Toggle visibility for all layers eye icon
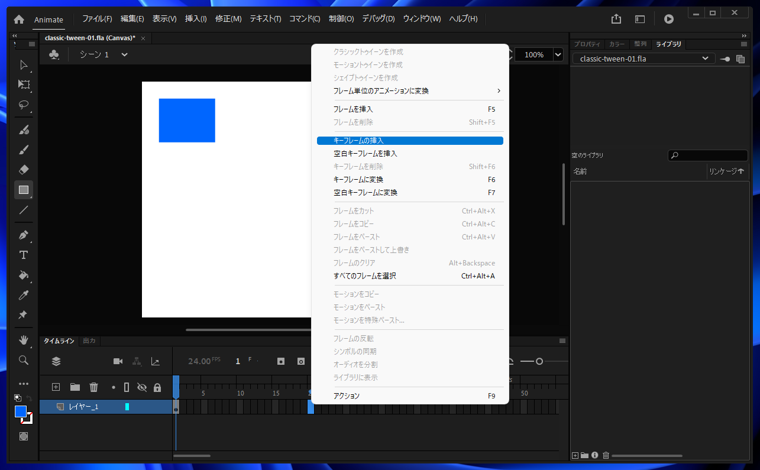 point(142,387)
